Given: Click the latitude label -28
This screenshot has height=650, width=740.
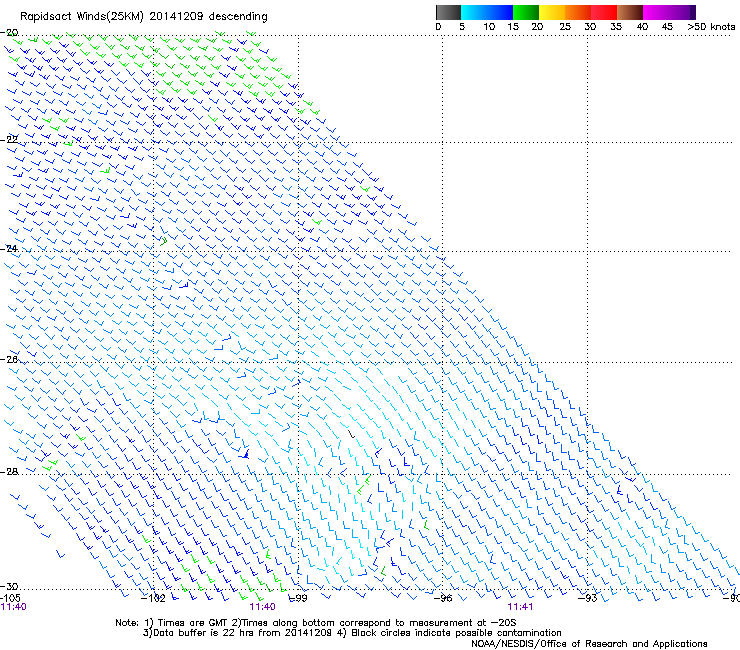Looking at the screenshot, I should pyautogui.click(x=9, y=472).
